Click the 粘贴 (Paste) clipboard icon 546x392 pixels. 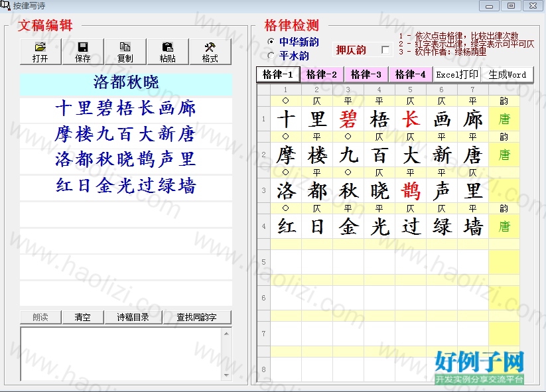167,46
